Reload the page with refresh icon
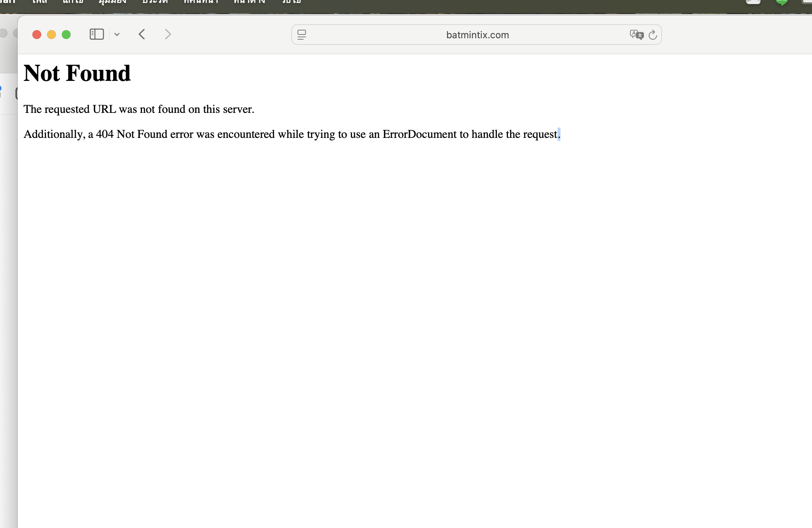The width and height of the screenshot is (812, 528). click(653, 35)
